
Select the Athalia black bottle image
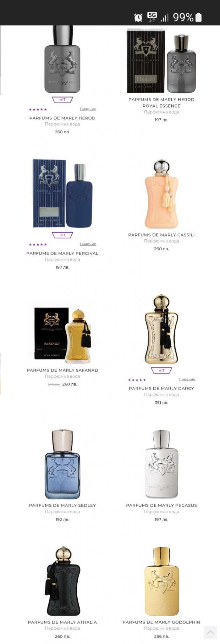pos(63,581)
